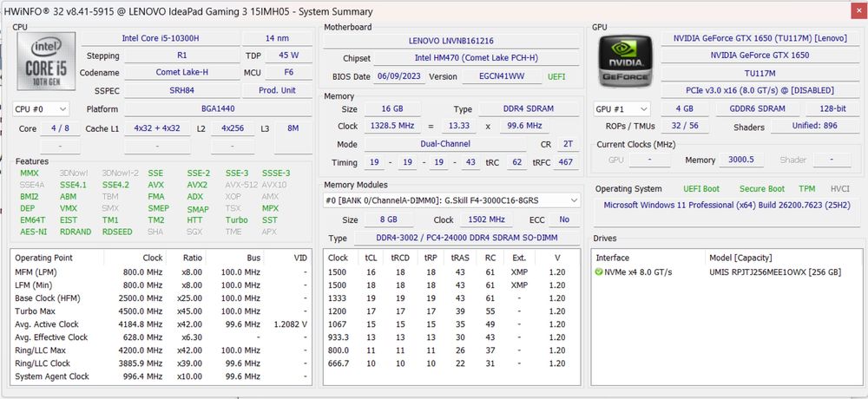Screen dimensions: 868x399
Task: Click the SSPEC SRH84 value
Action: (182, 90)
